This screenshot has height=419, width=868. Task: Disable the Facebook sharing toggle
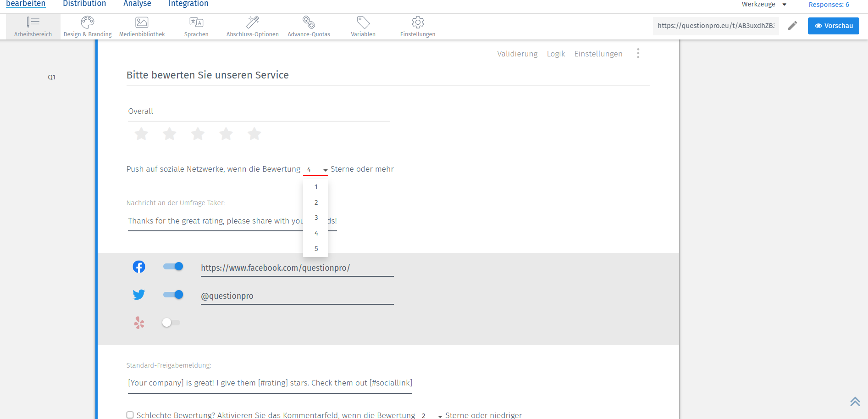pos(173,267)
